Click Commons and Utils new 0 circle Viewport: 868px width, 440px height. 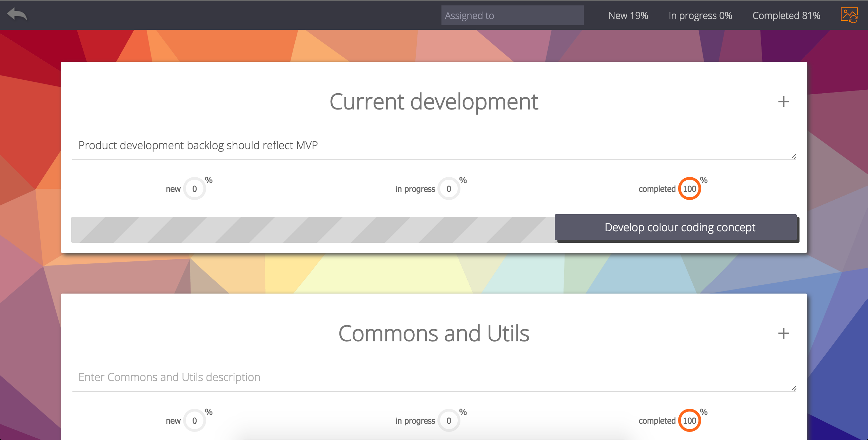195,421
